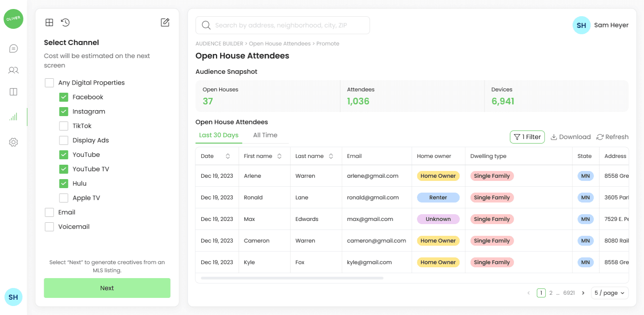Uncheck the Facebook channel

pos(63,97)
